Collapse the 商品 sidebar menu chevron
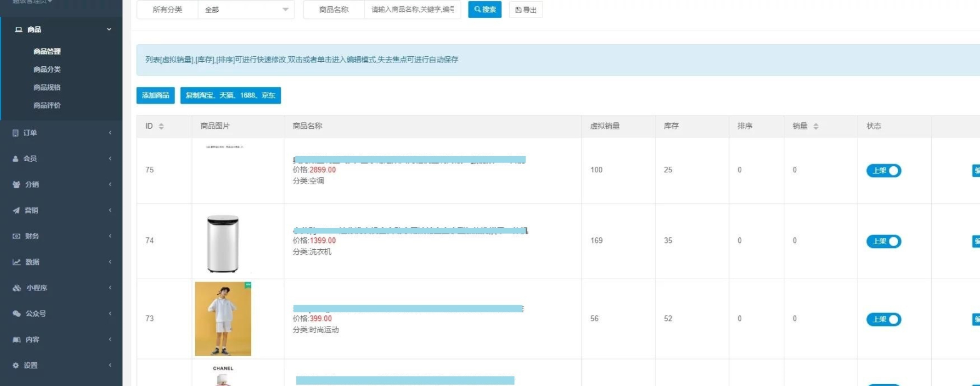This screenshot has width=980, height=386. (x=109, y=29)
